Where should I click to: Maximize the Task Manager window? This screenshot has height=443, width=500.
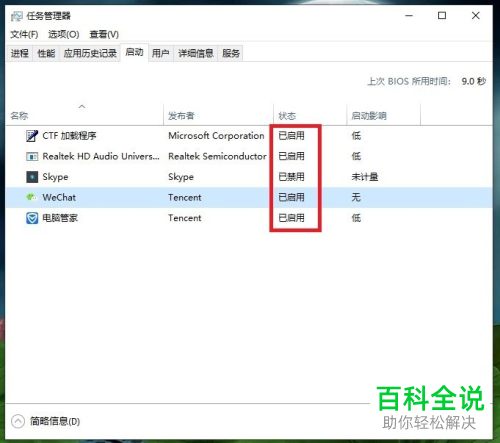tap(442, 16)
